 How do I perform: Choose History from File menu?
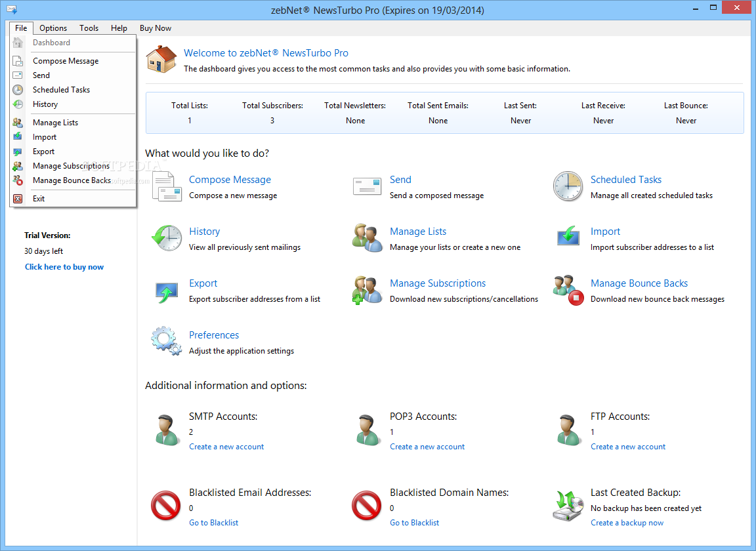pyautogui.click(x=73, y=104)
